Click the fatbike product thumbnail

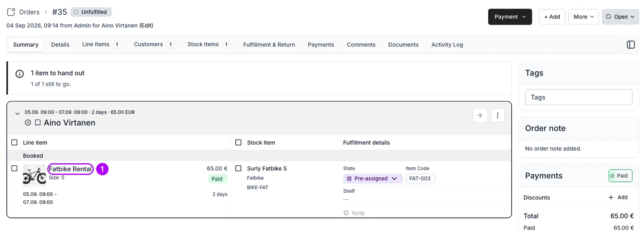pyautogui.click(x=34, y=176)
